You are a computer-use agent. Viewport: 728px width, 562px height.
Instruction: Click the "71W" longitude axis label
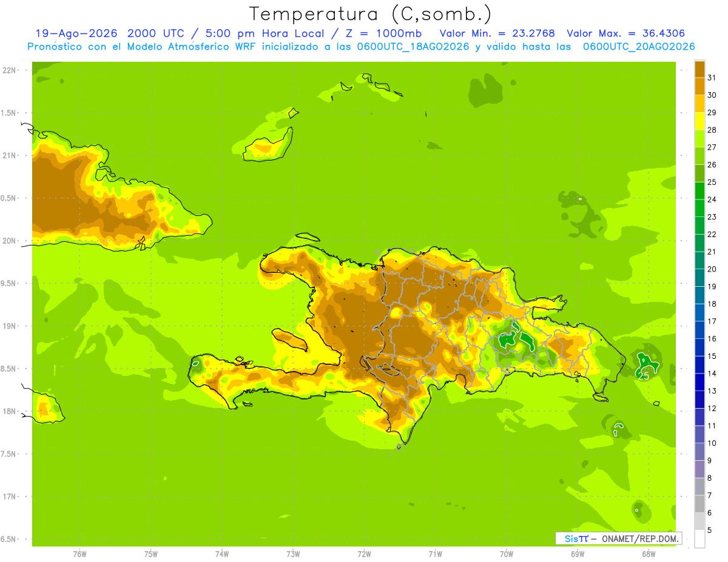tap(435, 554)
